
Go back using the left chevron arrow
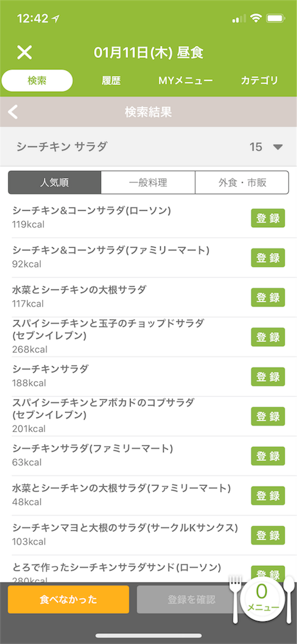point(13,112)
